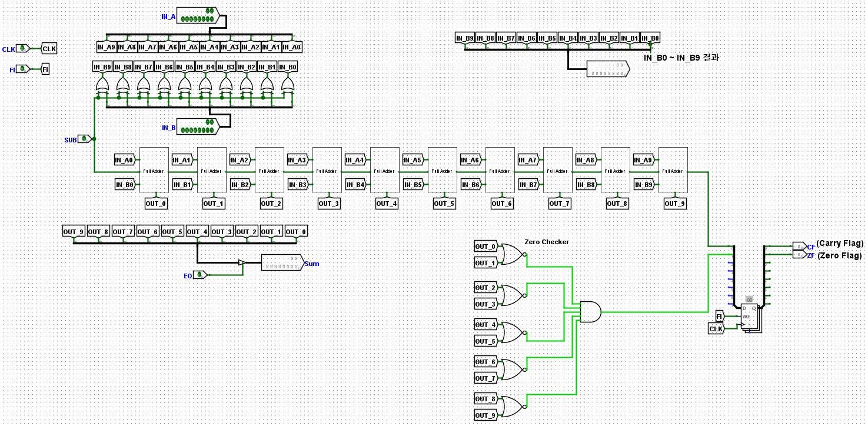Select the Full Adder above OUT_8
The image size is (868, 426).
tap(615, 170)
